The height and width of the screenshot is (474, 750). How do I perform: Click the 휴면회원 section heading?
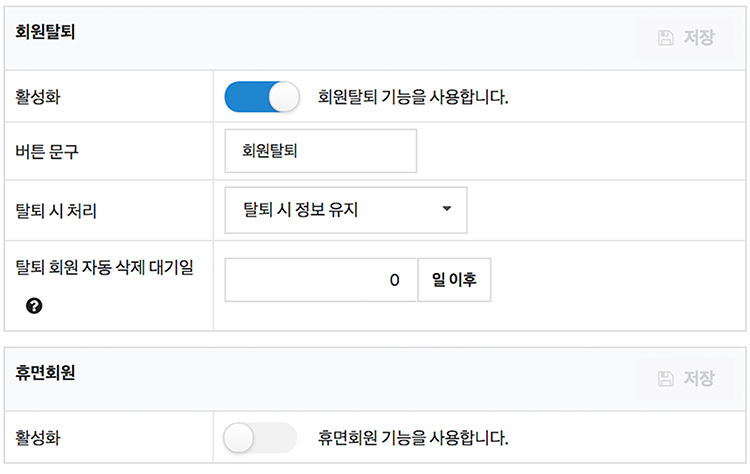click(45, 373)
